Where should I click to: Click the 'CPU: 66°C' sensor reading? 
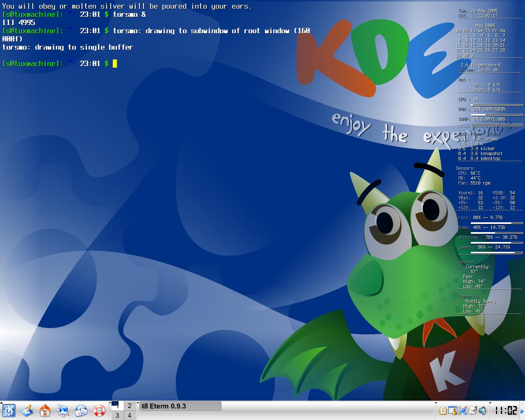[469, 173]
